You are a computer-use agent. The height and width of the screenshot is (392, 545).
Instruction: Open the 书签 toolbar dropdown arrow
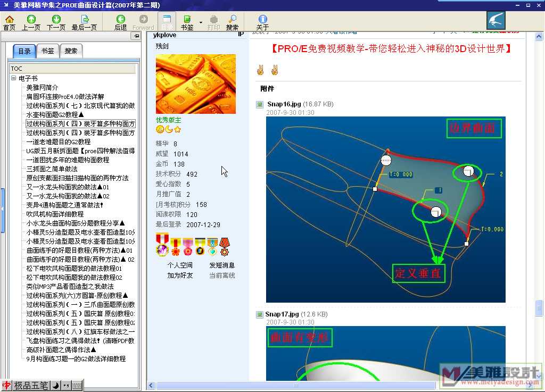point(201,22)
